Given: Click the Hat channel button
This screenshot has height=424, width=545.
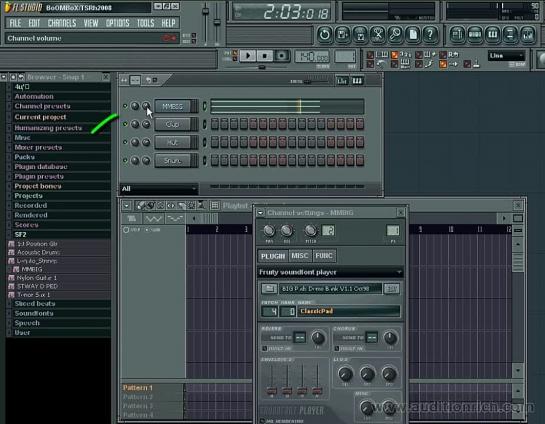Looking at the screenshot, I should (x=172, y=142).
